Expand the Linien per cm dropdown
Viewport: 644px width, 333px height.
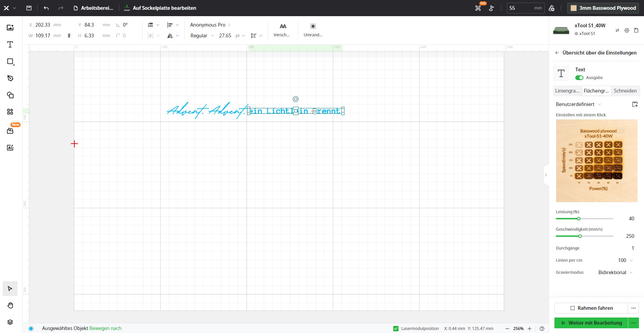[625, 260]
